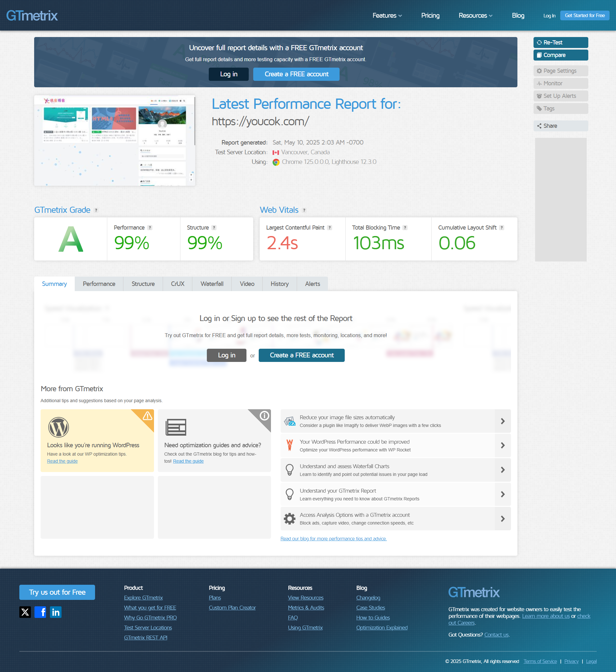This screenshot has height=672, width=616.
Task: Click help icon beside Cumulative Layout Shift
Action: click(502, 228)
